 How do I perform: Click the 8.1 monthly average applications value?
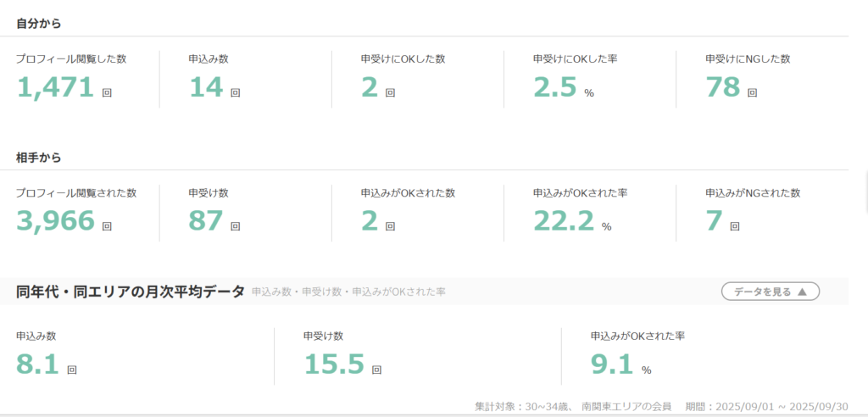(38, 364)
